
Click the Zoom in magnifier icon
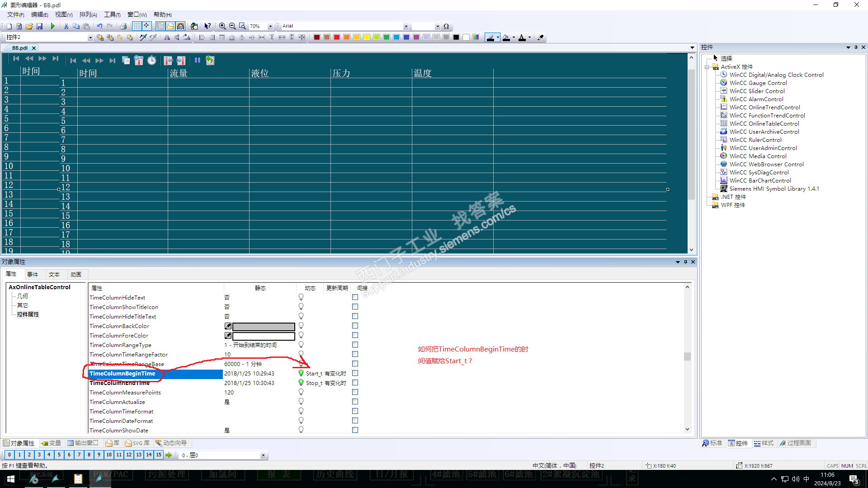pos(222,26)
